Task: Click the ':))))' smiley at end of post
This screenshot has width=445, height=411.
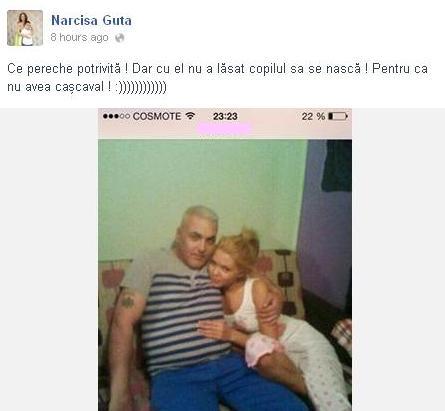Action: pyautogui.click(x=140, y=87)
